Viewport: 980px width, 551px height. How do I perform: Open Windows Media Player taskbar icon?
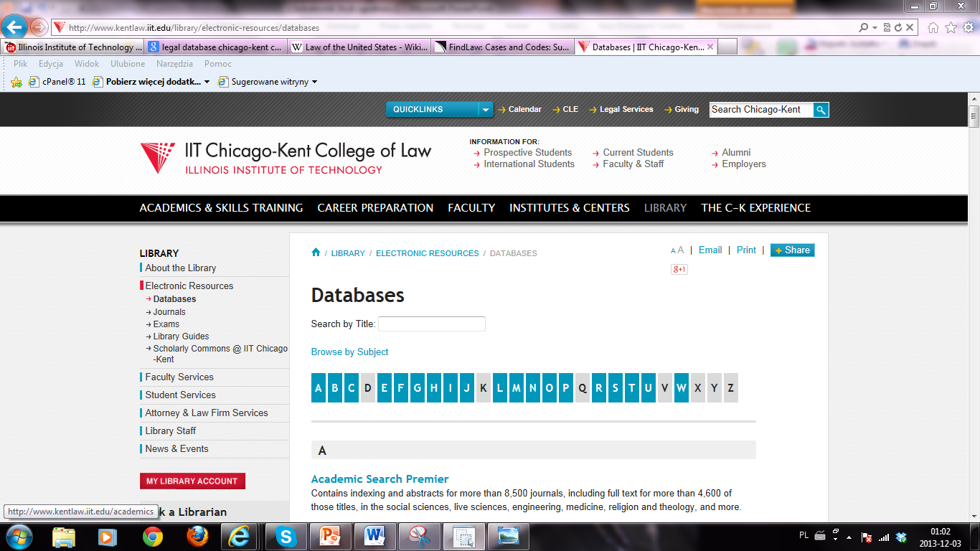tap(108, 536)
